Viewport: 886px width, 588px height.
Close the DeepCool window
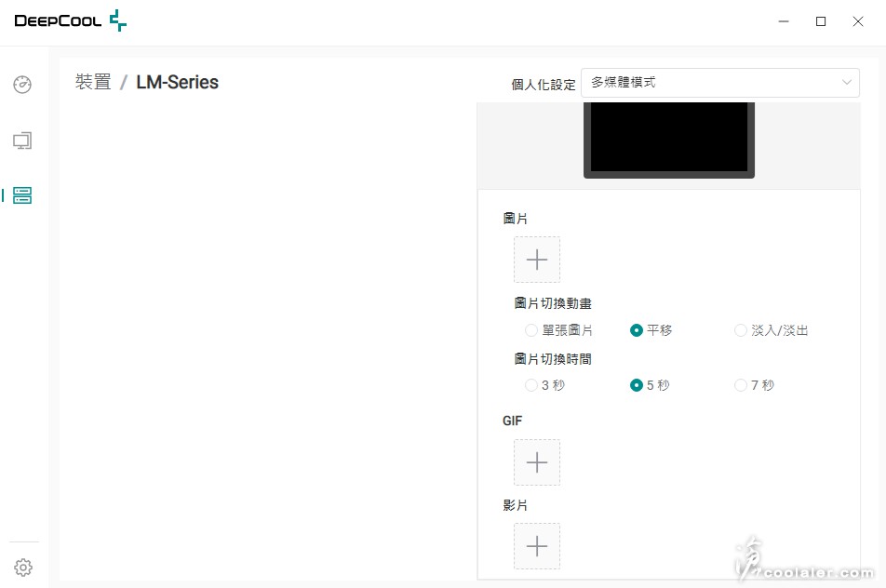858,21
